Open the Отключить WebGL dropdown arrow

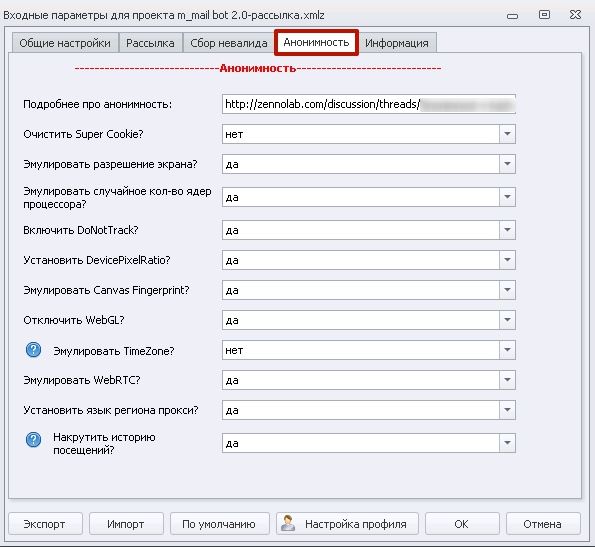(507, 320)
